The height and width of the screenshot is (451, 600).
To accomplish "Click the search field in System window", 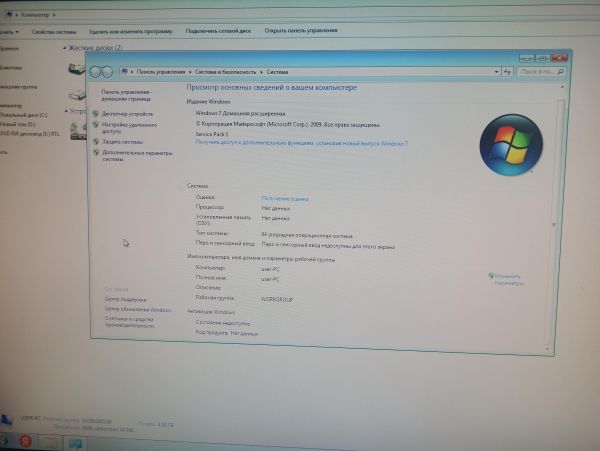I will pyautogui.click(x=528, y=72).
